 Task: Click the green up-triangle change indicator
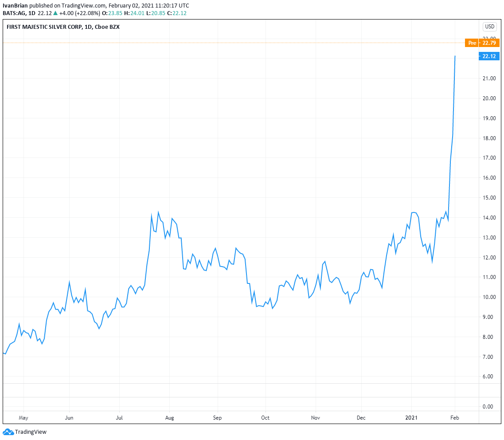pyautogui.click(x=55, y=13)
